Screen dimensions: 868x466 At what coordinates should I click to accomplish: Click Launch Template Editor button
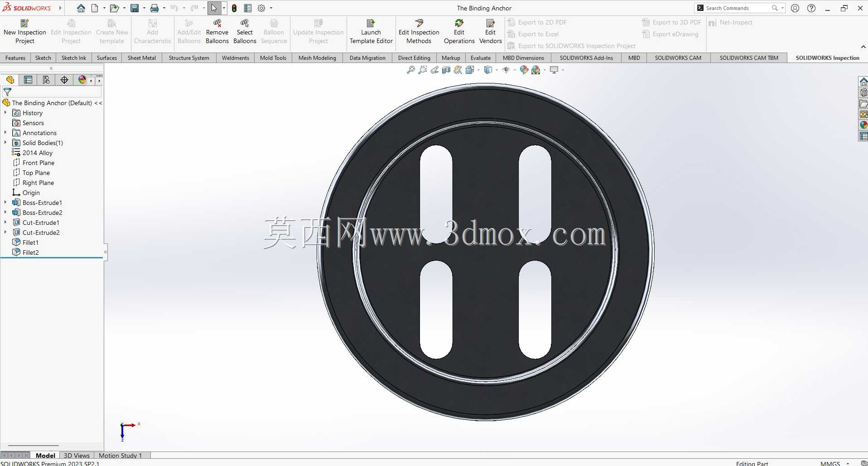tap(371, 31)
